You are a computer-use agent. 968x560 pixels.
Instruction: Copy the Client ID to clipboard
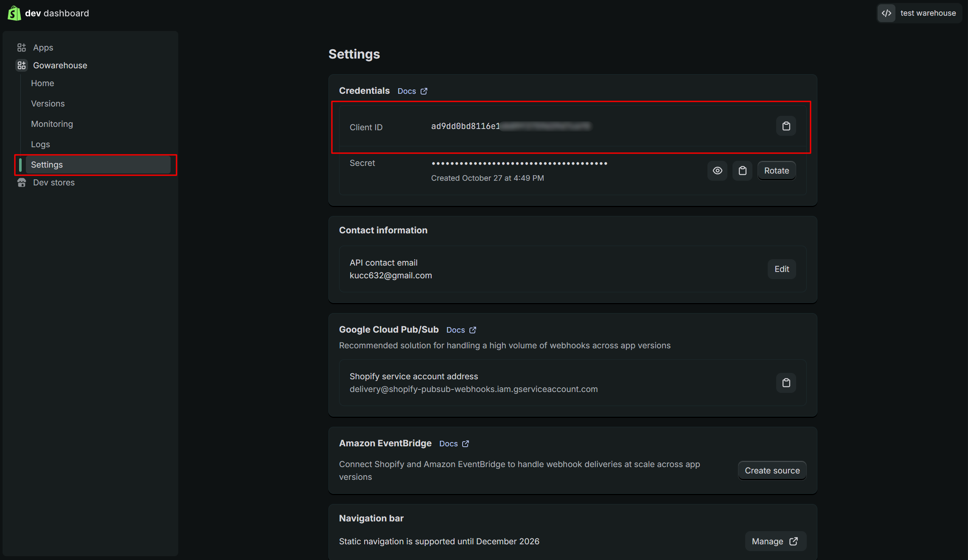[786, 126]
